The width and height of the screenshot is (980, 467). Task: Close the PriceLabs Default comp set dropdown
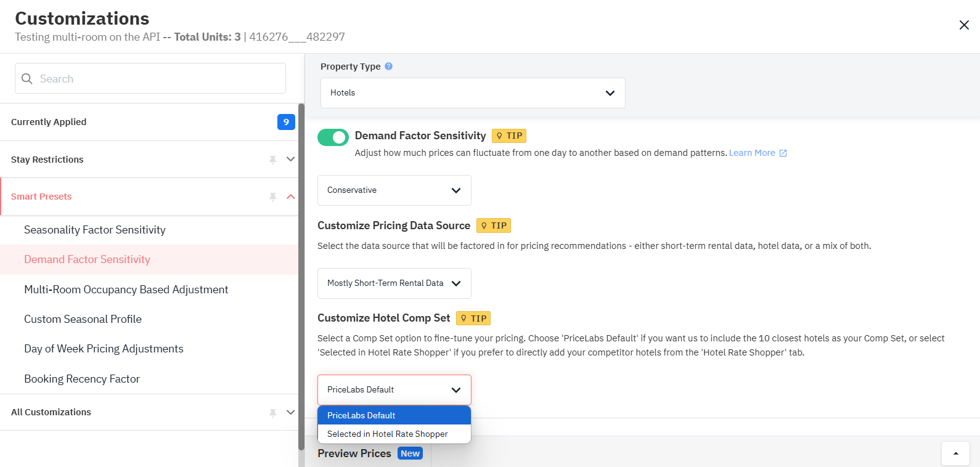pos(394,390)
